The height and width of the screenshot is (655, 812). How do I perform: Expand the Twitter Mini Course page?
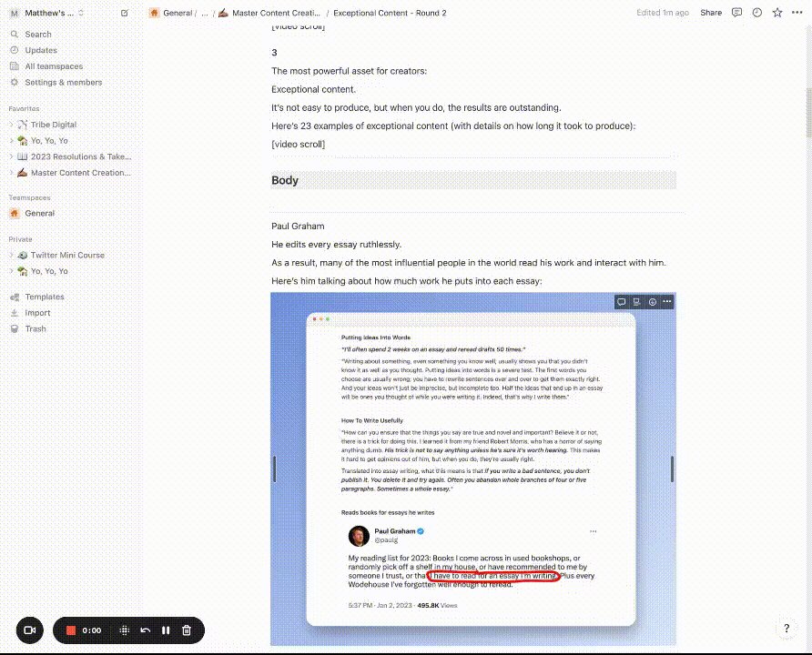(12, 255)
